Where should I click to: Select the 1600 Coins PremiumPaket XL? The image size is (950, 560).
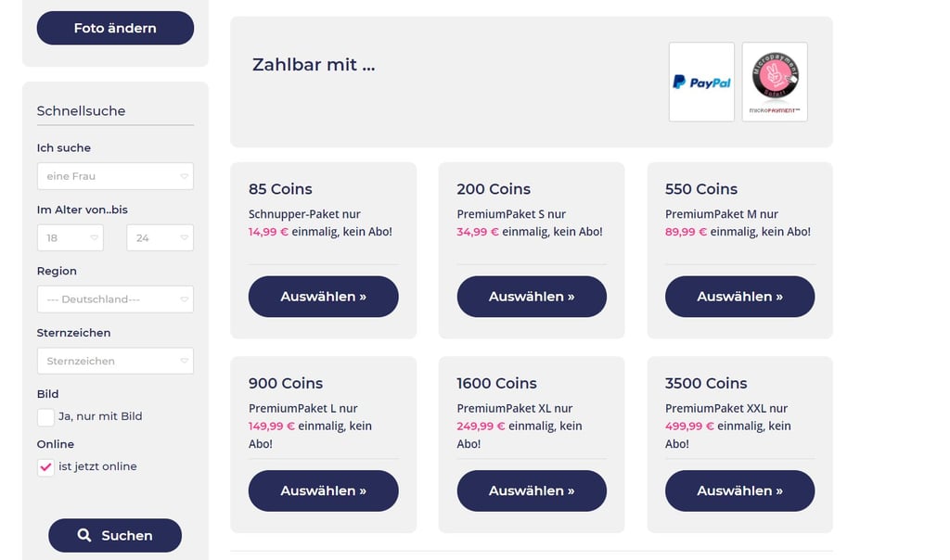pyautogui.click(x=532, y=491)
